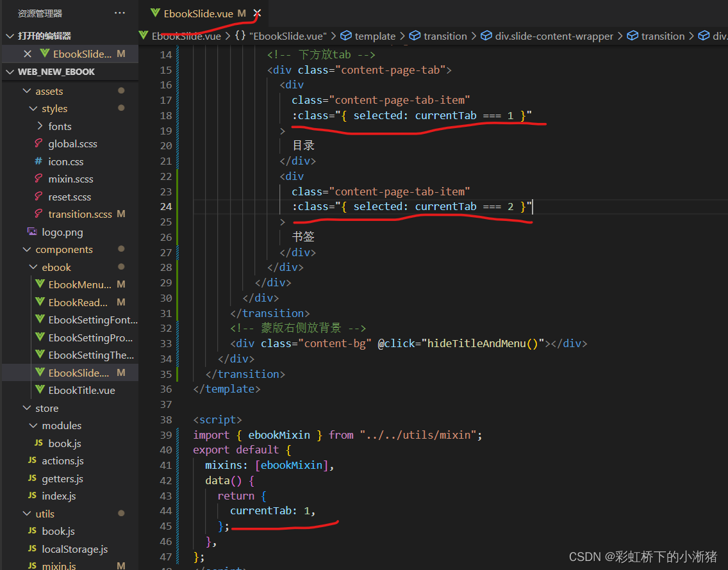Close EbookSlide entry in open editors list
This screenshot has width=728, height=570.
coord(28,54)
